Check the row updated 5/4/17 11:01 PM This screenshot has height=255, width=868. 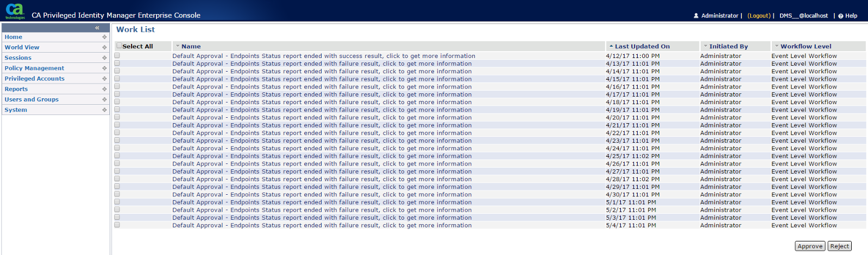[x=117, y=225]
